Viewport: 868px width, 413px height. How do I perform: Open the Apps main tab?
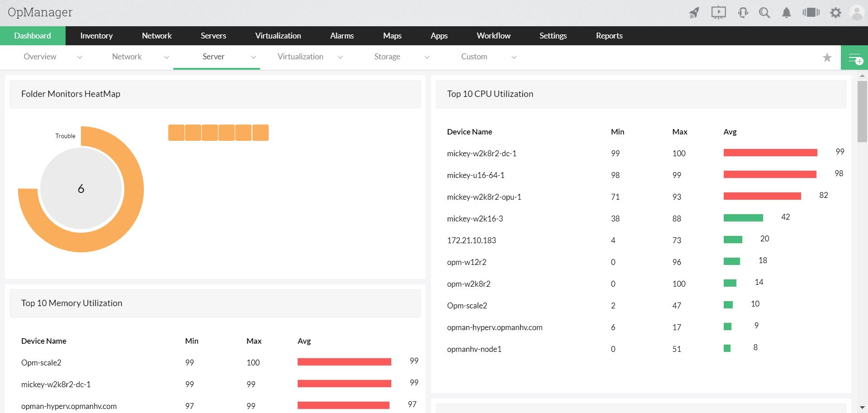click(x=439, y=36)
